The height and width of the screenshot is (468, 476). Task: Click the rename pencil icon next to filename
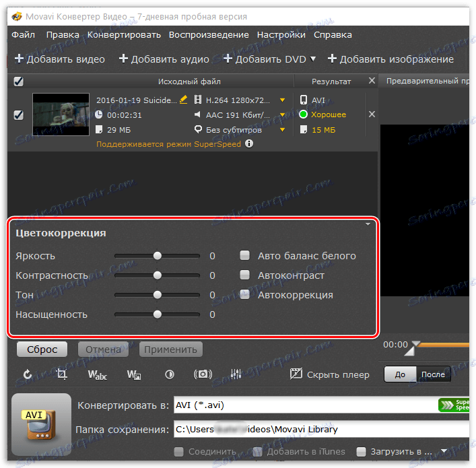(183, 100)
